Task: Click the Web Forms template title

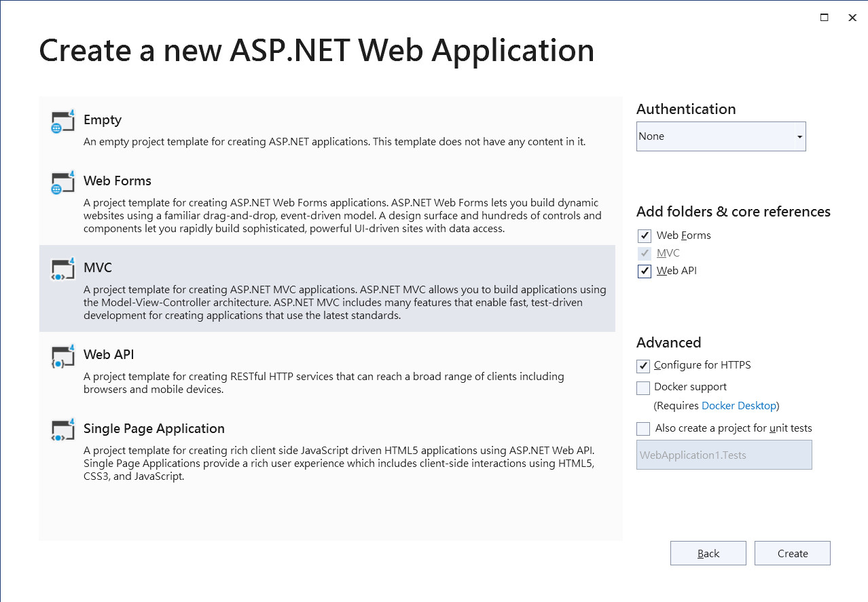Action: 117,181
